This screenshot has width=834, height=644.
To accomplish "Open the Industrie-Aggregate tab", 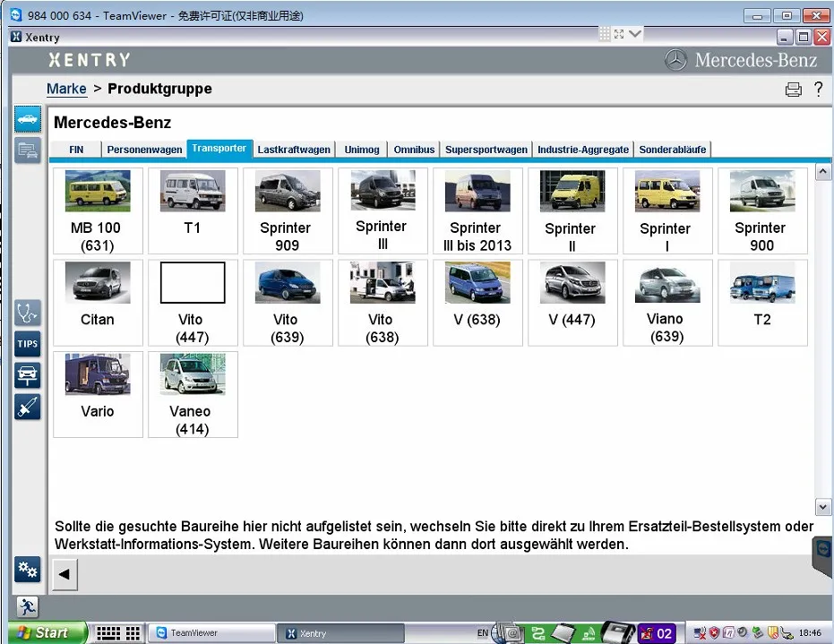I will tap(583, 150).
